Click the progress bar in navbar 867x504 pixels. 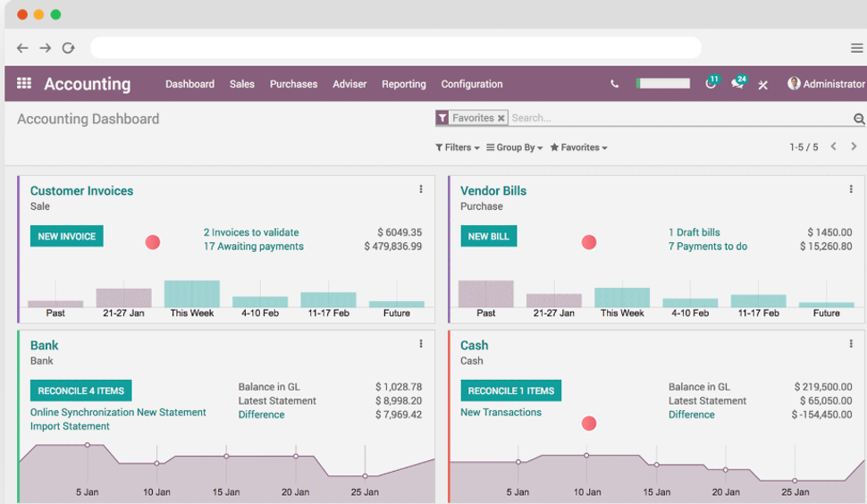[662, 84]
